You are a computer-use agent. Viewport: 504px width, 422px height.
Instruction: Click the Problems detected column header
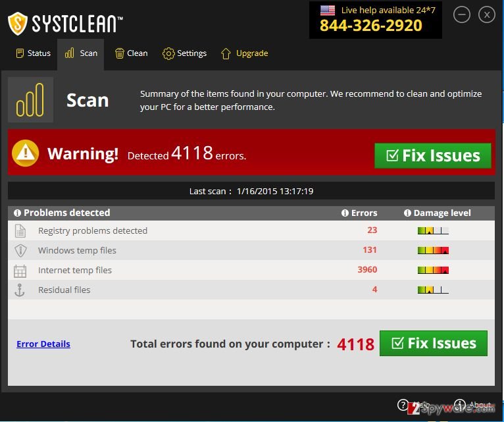(x=66, y=213)
